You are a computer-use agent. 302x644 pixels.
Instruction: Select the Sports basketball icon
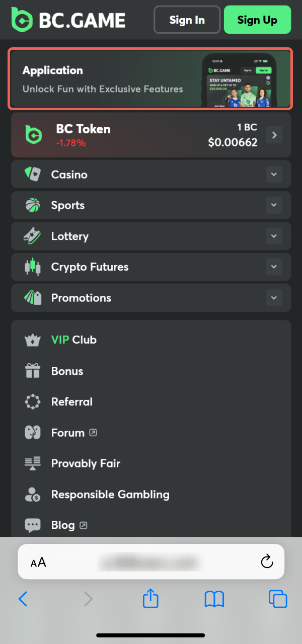click(x=33, y=205)
